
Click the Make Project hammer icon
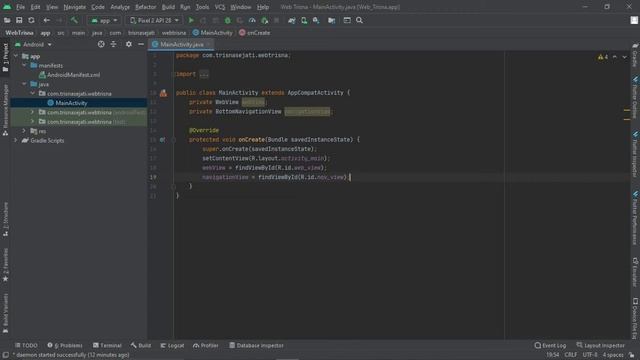[x=74, y=20]
